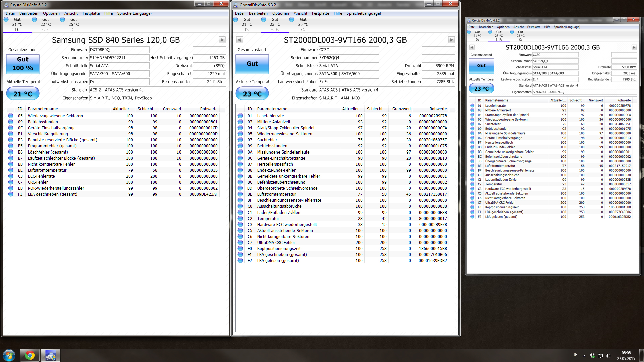Click next-disk arrow in middle ST2000DL003 window
This screenshot has width=644, height=362.
pos(451,40)
